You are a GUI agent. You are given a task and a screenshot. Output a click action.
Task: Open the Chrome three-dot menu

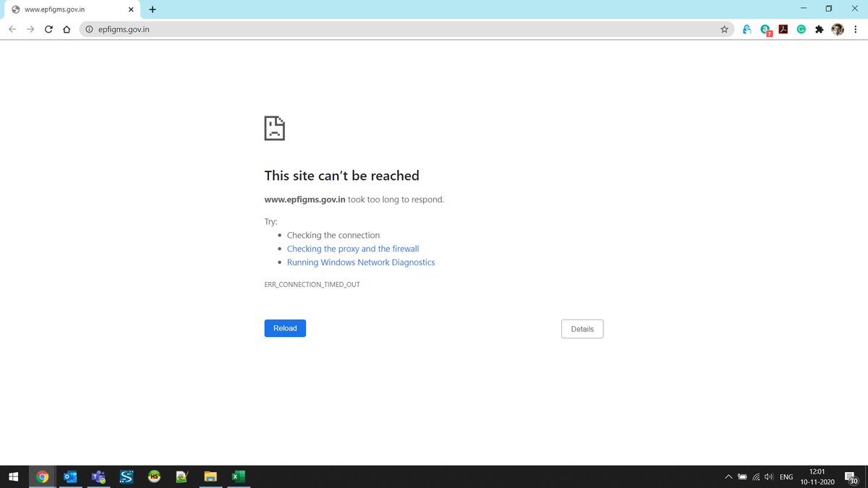[x=855, y=30]
